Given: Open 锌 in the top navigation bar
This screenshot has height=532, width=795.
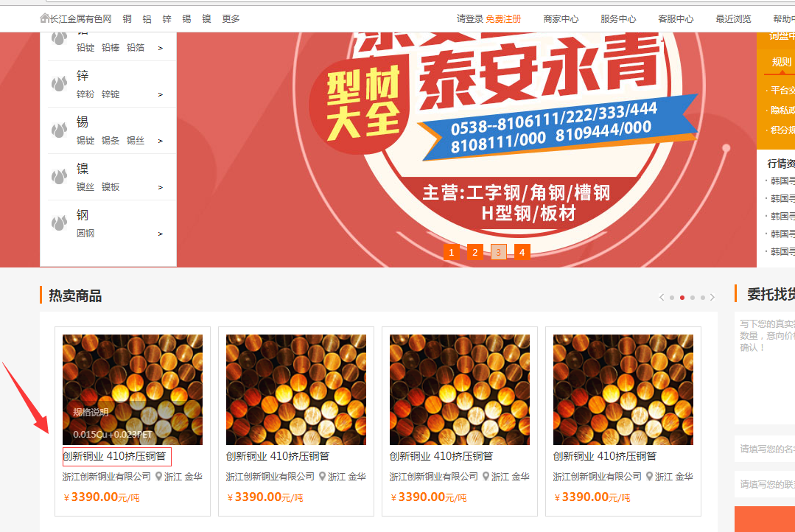Looking at the screenshot, I should pyautogui.click(x=167, y=18).
